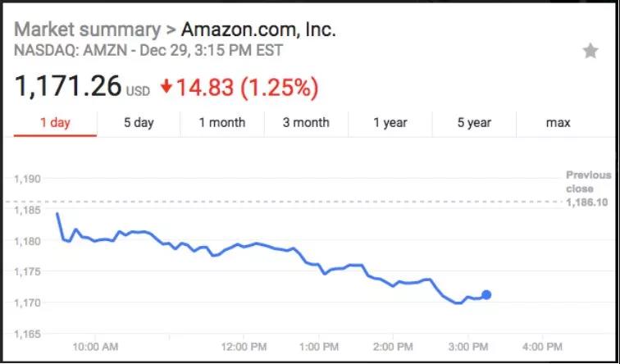Click the Previous close 1,186.10 label
Viewport: 620px width, 364px height.
pyautogui.click(x=588, y=188)
